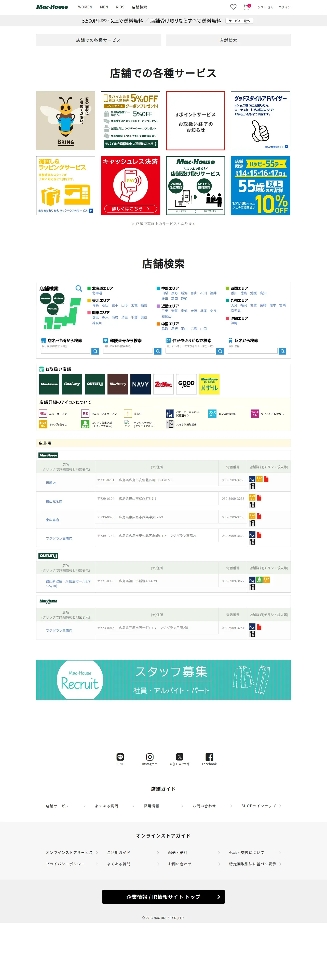The width and height of the screenshot is (327, 980).
Task: Open the X (旧Twitter) social icon
Action: click(x=180, y=757)
